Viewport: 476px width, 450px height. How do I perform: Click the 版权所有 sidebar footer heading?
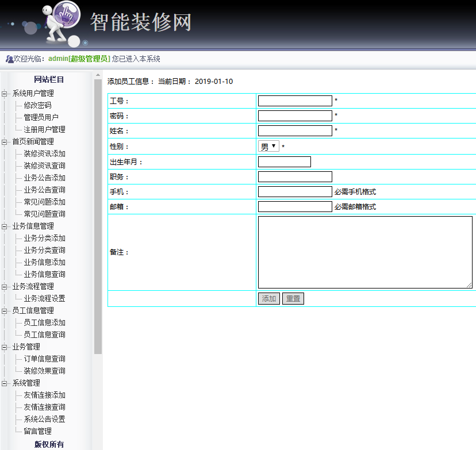pos(49,444)
